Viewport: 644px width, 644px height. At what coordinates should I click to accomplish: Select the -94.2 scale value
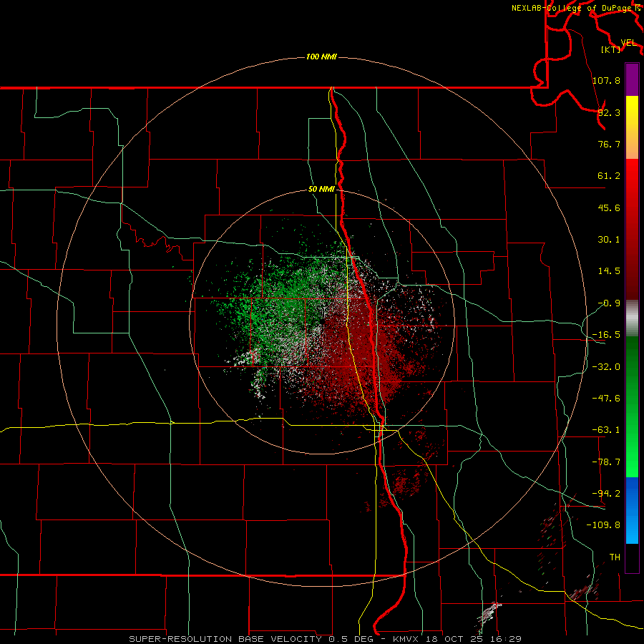606,493
